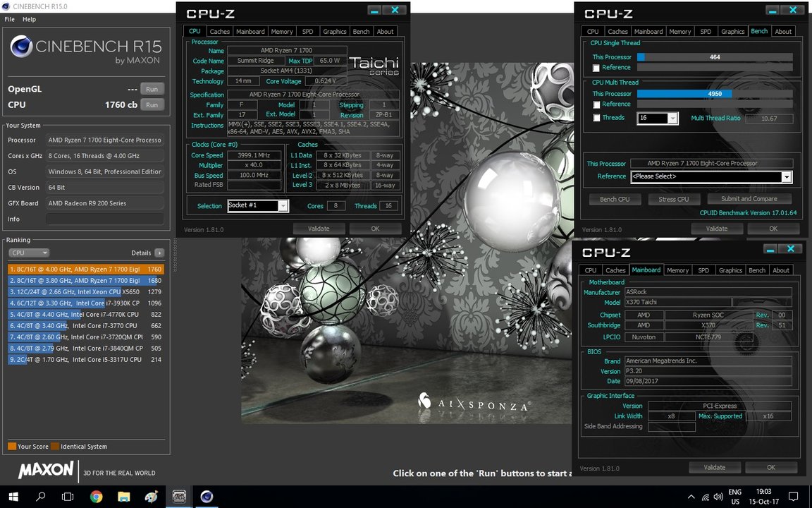Open Cinebench Help menu

(29, 19)
